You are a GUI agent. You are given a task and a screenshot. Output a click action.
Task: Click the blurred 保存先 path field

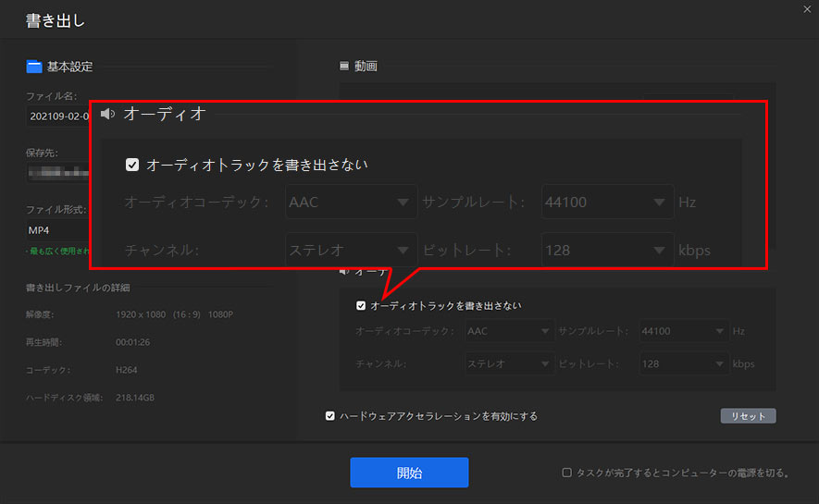click(58, 173)
